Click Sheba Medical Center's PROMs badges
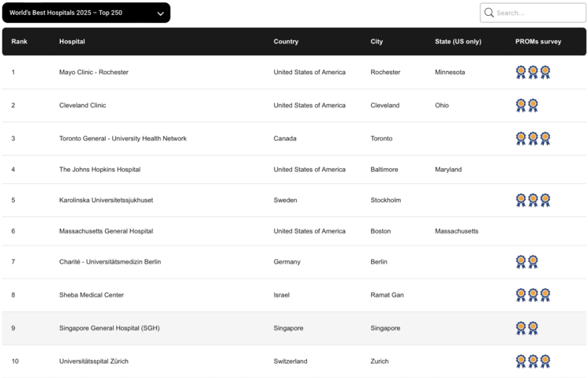Viewport: 588px width, 378px height. point(533,295)
